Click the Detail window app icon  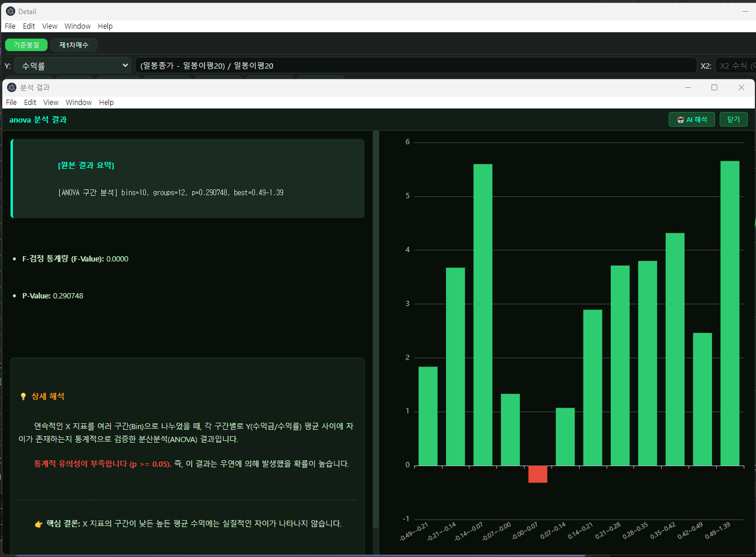coord(10,11)
